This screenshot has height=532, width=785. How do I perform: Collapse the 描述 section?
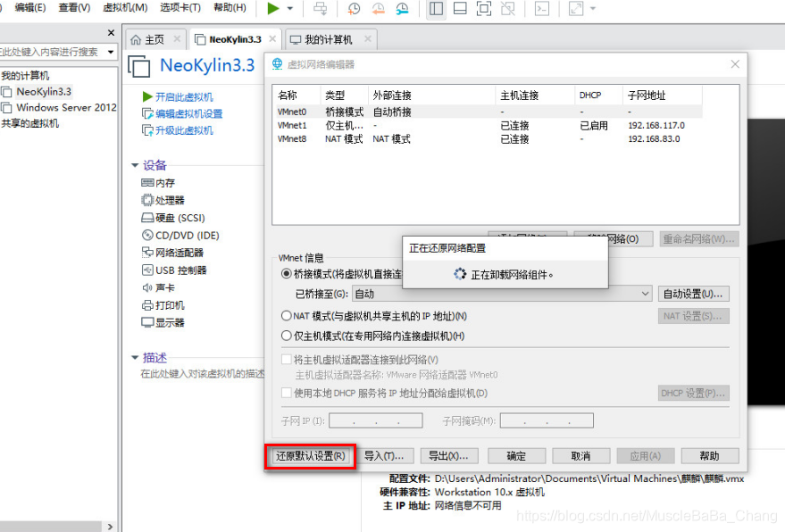point(135,358)
